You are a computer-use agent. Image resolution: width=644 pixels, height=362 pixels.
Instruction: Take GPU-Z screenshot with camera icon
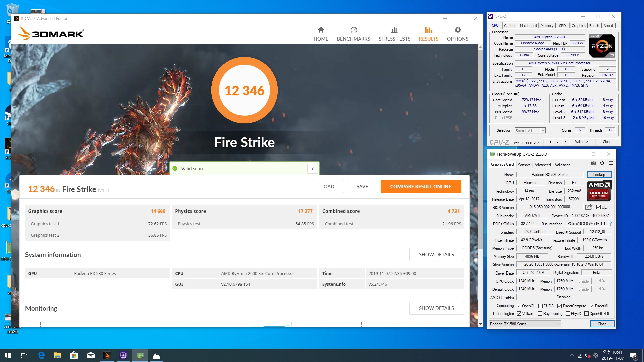tap(593, 163)
